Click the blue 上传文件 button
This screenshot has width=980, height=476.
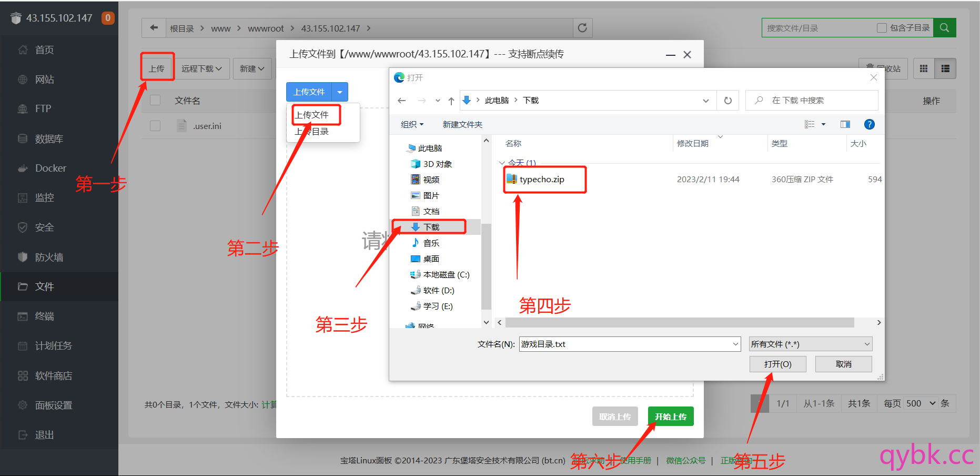coord(309,92)
